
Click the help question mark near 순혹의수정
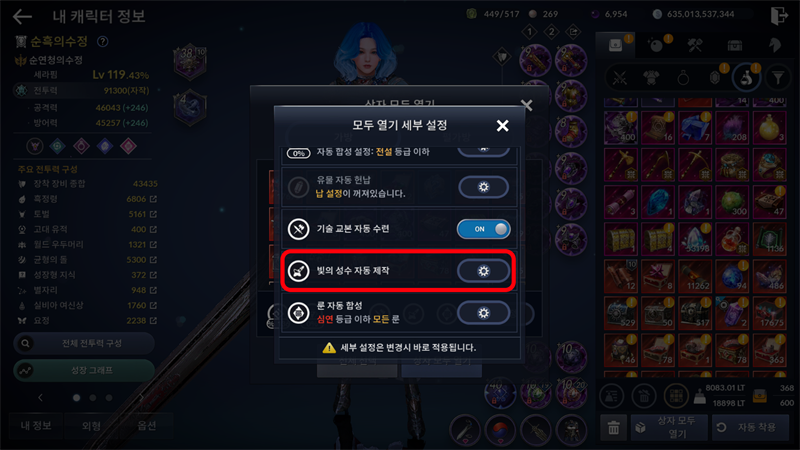(103, 41)
